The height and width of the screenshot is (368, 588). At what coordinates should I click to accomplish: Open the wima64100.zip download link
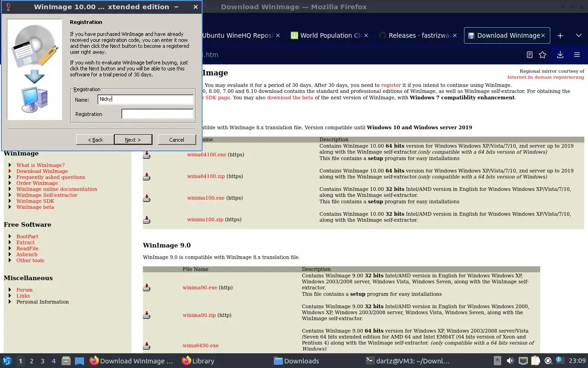tap(206, 176)
